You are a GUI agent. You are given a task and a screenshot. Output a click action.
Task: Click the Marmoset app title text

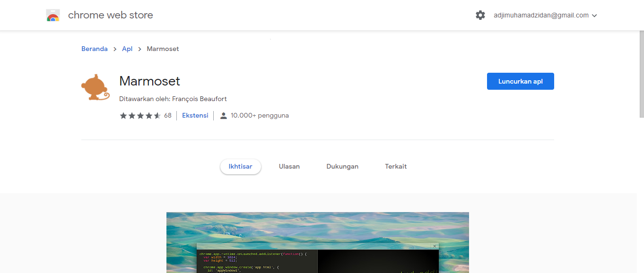pyautogui.click(x=150, y=81)
